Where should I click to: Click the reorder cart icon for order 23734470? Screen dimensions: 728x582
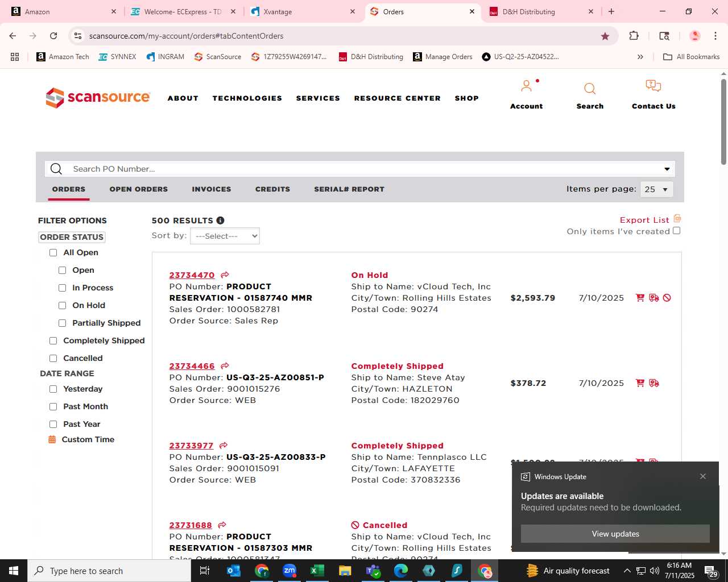pyautogui.click(x=640, y=298)
